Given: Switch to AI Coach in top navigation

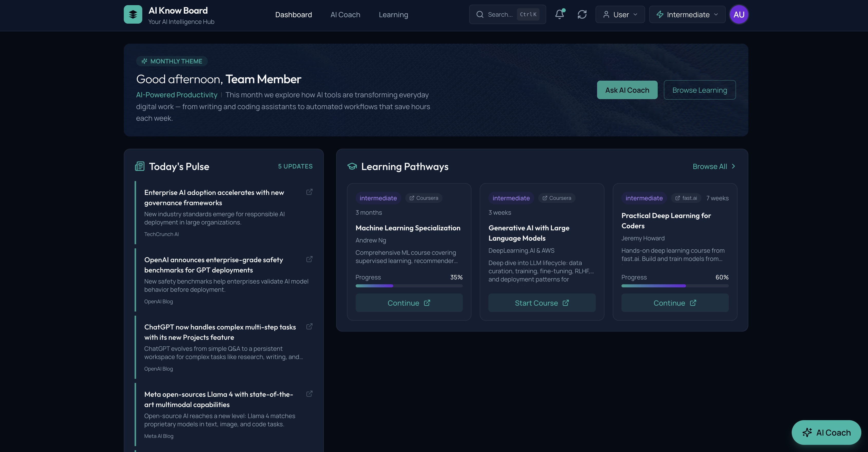Looking at the screenshot, I should [x=345, y=14].
